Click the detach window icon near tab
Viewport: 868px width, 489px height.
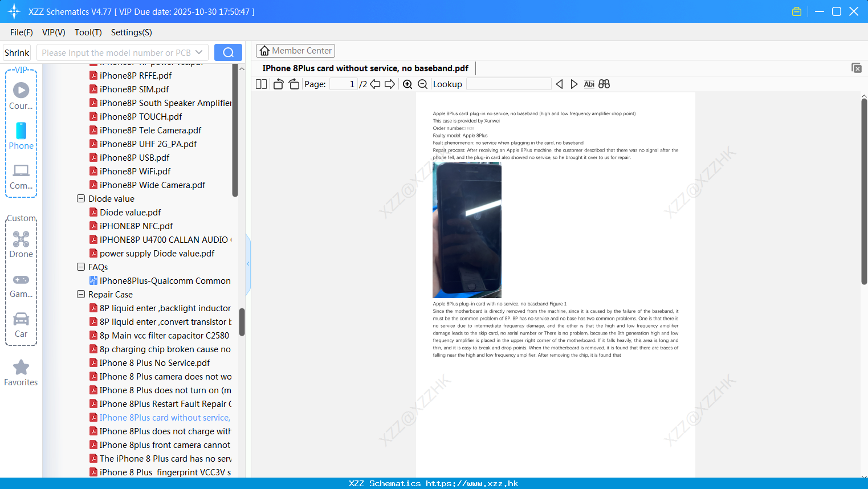pos(857,68)
